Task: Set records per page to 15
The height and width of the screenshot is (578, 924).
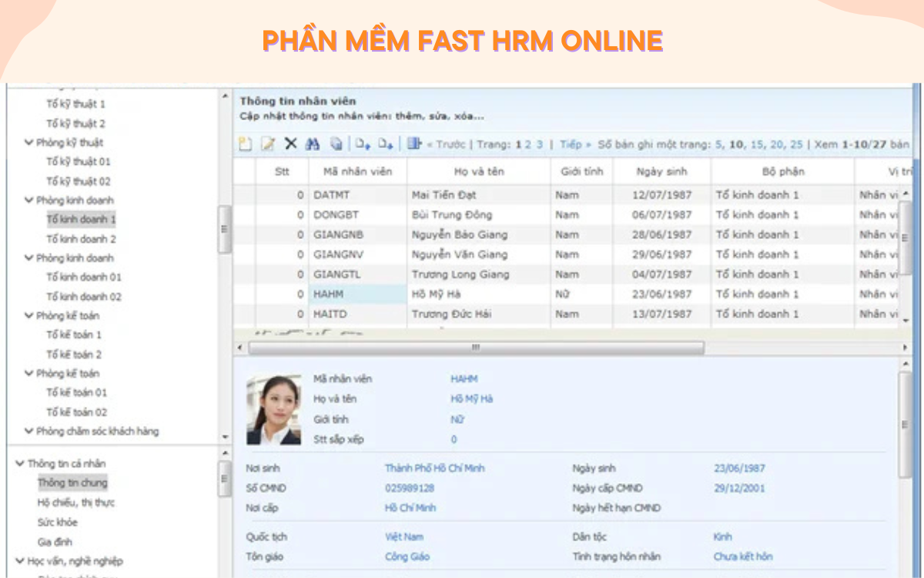Action: (x=757, y=144)
